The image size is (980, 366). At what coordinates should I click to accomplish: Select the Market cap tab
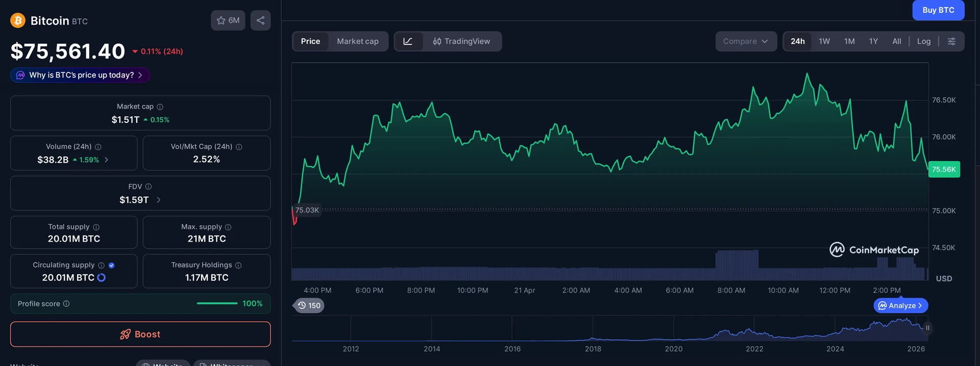[x=358, y=41]
